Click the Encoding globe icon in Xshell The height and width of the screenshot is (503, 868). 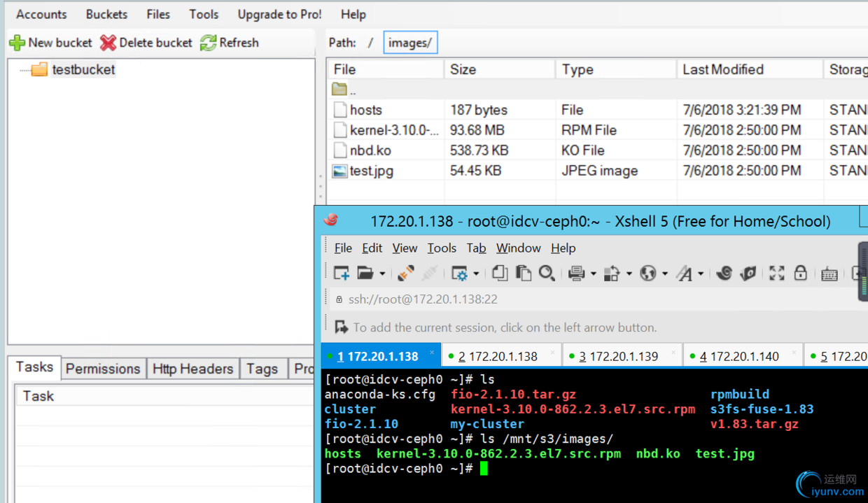click(x=648, y=274)
